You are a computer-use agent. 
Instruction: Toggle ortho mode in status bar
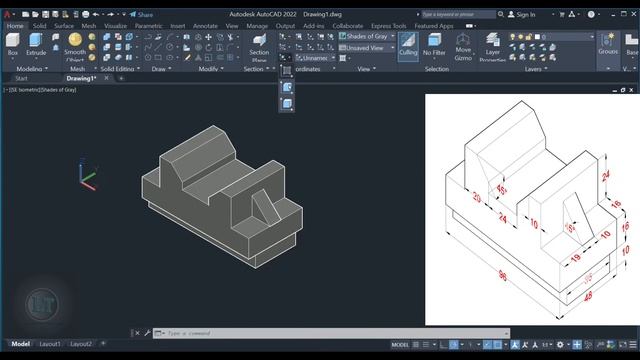[443, 345]
